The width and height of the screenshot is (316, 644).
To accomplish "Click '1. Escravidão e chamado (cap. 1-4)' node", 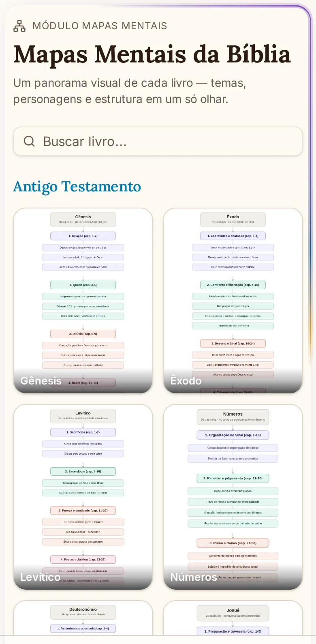I will (x=233, y=236).
